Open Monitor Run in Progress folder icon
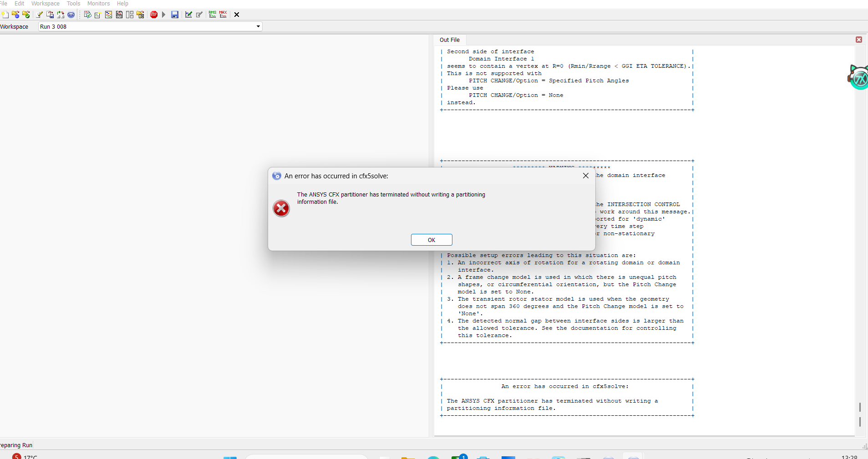 point(15,15)
